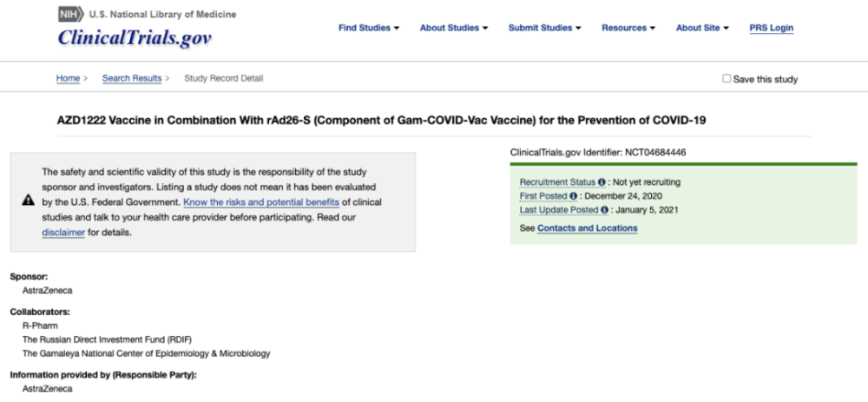Viewport: 868px width, 402px height.
Task: Click the warning triangle icon
Action: (x=29, y=201)
